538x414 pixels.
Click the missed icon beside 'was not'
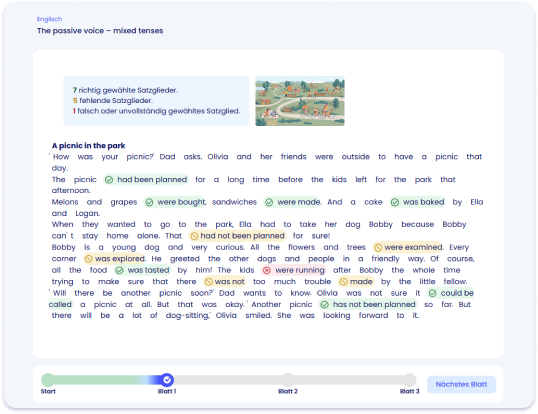click(208, 282)
